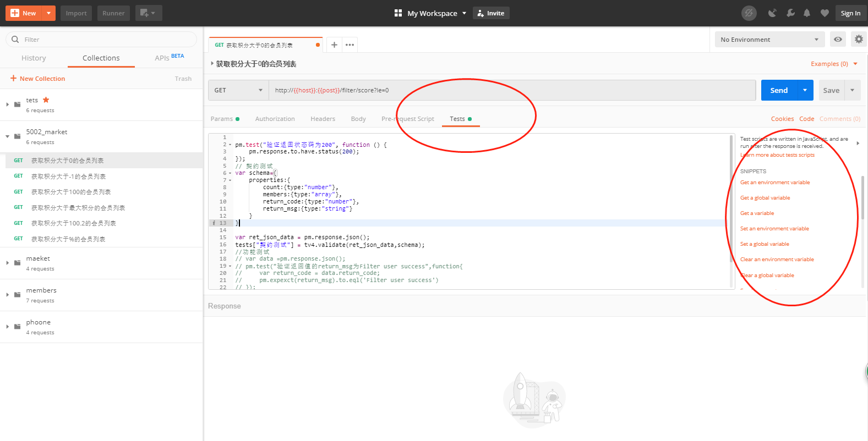Open the Code link

point(806,119)
